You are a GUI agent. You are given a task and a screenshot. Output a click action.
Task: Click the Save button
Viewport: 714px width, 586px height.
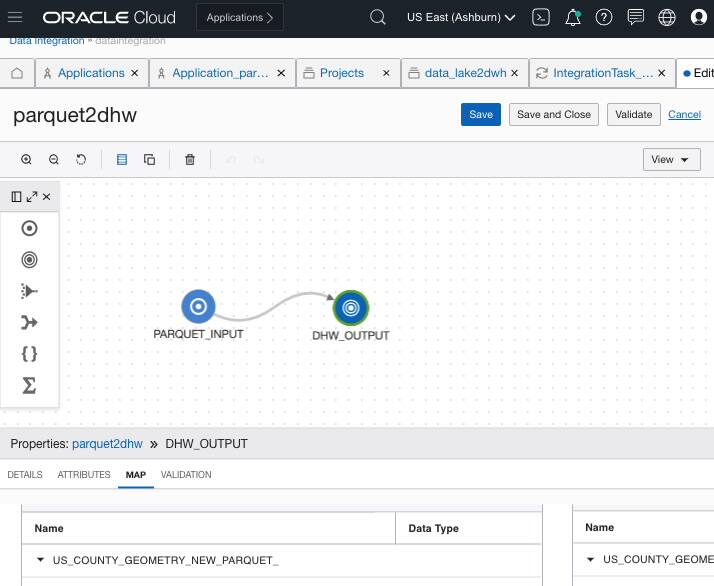[x=481, y=114]
